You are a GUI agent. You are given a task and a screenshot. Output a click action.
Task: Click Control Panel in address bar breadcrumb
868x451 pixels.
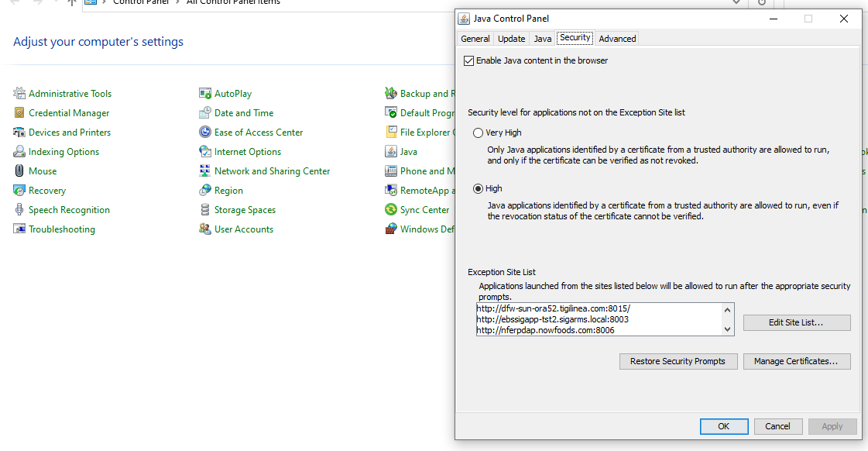coord(141,2)
